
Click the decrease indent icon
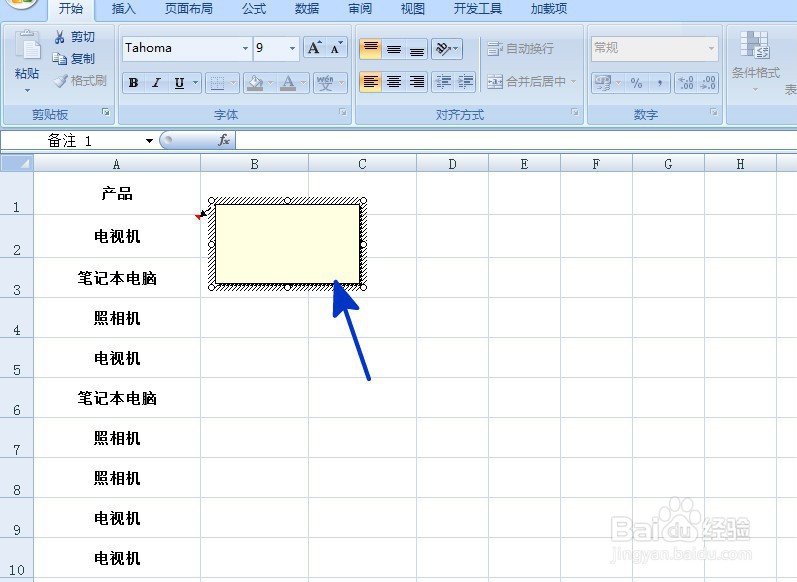[x=443, y=81]
